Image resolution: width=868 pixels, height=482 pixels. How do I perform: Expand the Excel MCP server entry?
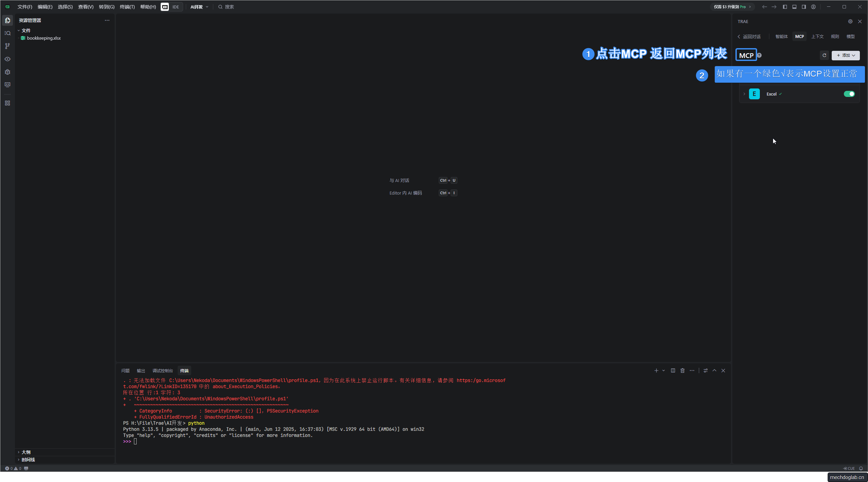tap(744, 94)
